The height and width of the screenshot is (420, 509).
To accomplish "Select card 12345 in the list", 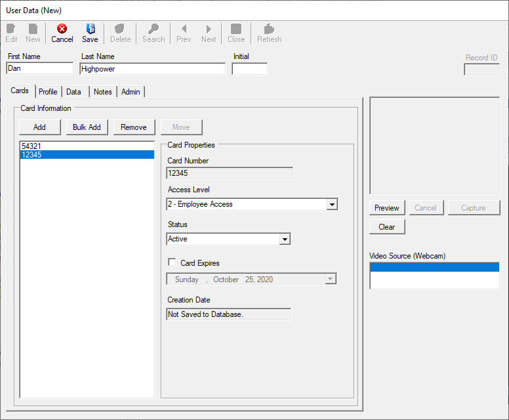I will pos(87,155).
